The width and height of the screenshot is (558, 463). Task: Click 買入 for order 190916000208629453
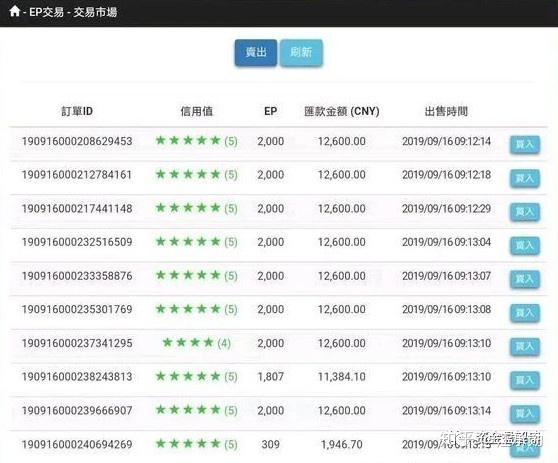pos(525,144)
